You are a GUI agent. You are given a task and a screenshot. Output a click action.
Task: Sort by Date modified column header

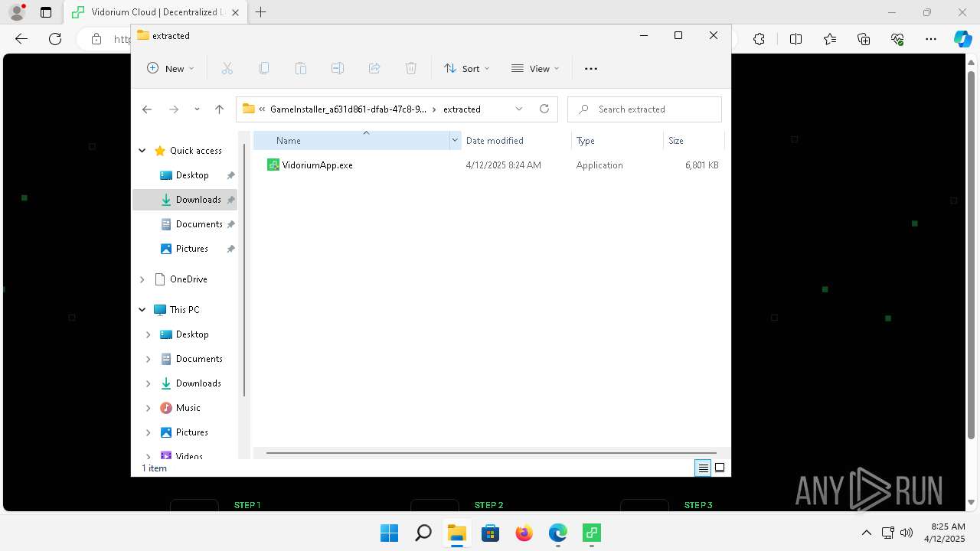(x=516, y=140)
